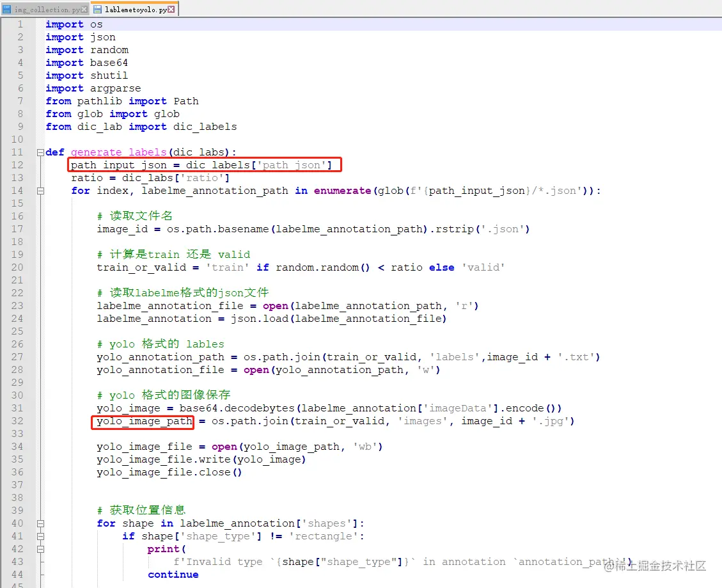Click the 'Invalid type' f-string line
The width and height of the screenshot is (722, 588).
403,562
